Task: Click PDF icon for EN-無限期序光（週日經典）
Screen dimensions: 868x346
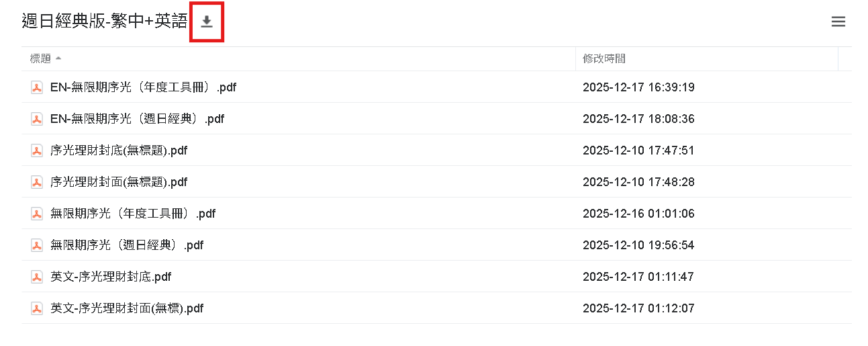Action: (37, 119)
